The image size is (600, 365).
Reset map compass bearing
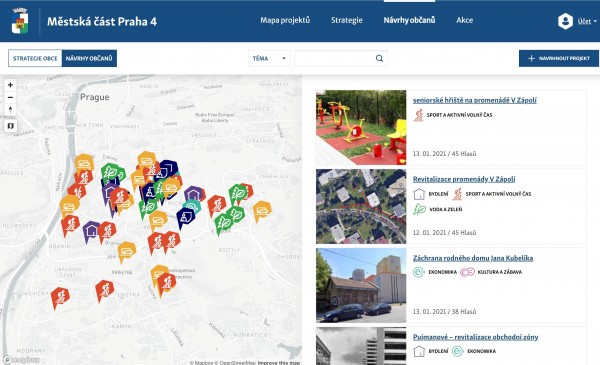[10, 110]
